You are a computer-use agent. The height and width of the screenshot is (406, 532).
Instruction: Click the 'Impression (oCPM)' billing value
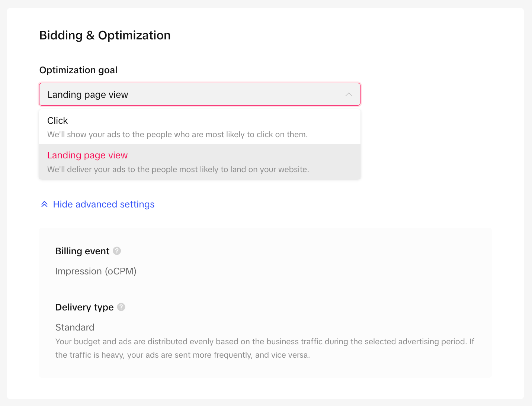click(96, 271)
